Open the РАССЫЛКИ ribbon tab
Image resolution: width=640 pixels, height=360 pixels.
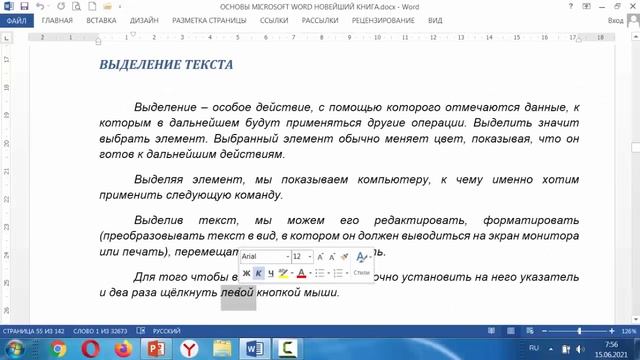point(320,20)
